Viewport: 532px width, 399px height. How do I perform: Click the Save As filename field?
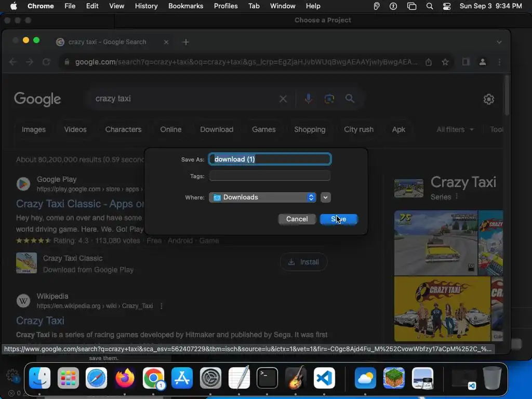click(x=270, y=159)
